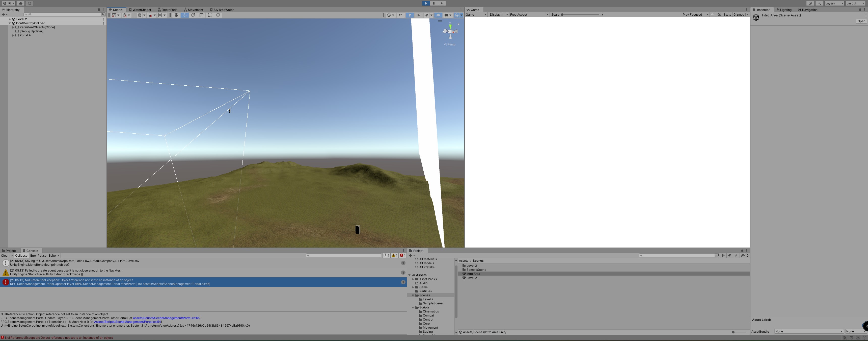Open the global search magnifier icon

pos(819,3)
